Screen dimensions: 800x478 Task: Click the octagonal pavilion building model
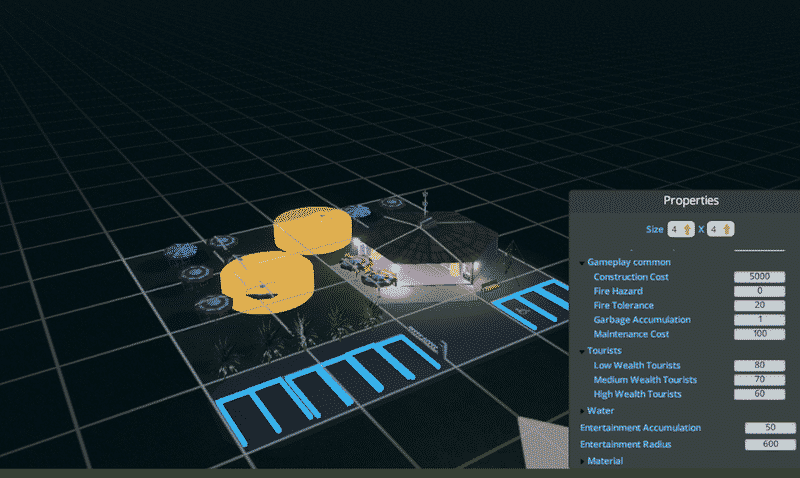coord(435,250)
